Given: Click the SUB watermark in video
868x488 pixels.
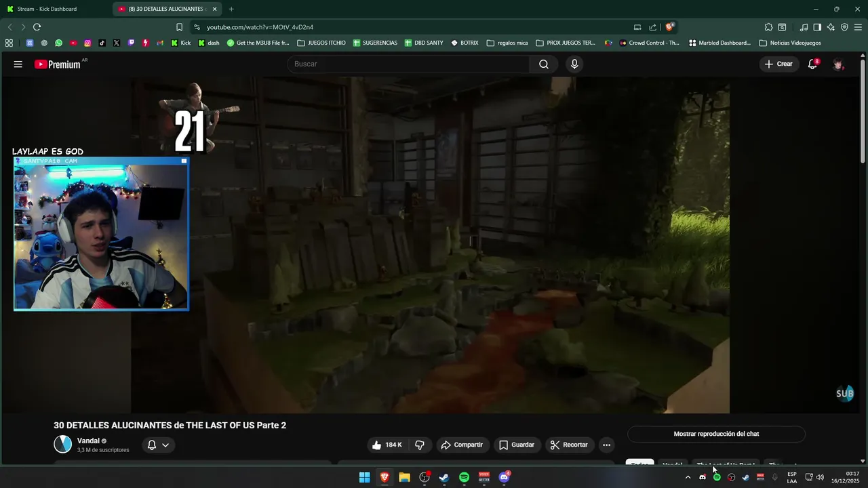Looking at the screenshot, I should click(844, 394).
